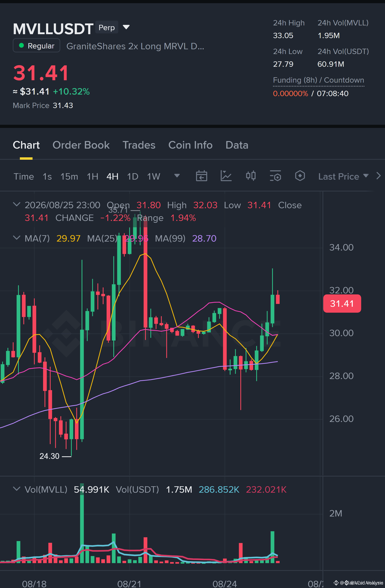Image resolution: width=385 pixels, height=588 pixels.
Task: Switch to 15m interval
Action: point(69,176)
